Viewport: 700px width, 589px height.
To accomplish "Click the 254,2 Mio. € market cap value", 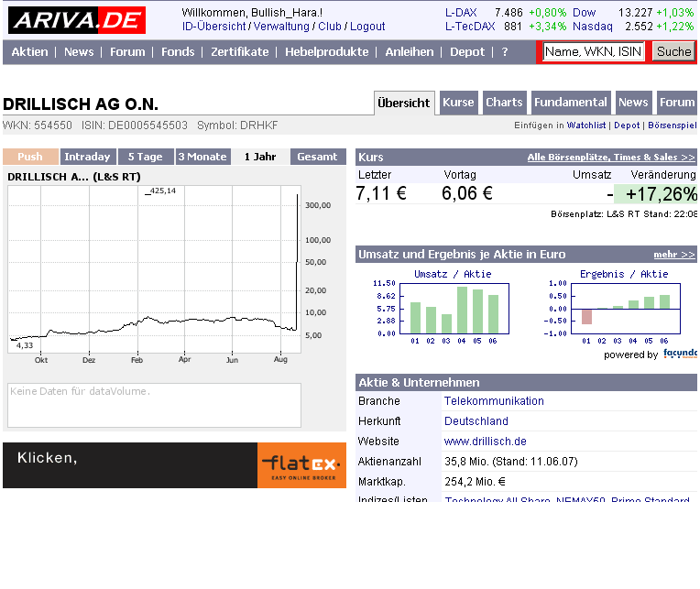I will click(x=475, y=482).
